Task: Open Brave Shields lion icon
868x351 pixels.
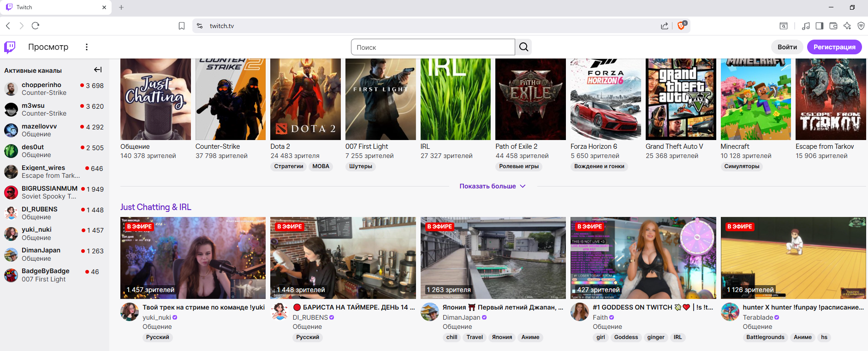Action: (681, 26)
